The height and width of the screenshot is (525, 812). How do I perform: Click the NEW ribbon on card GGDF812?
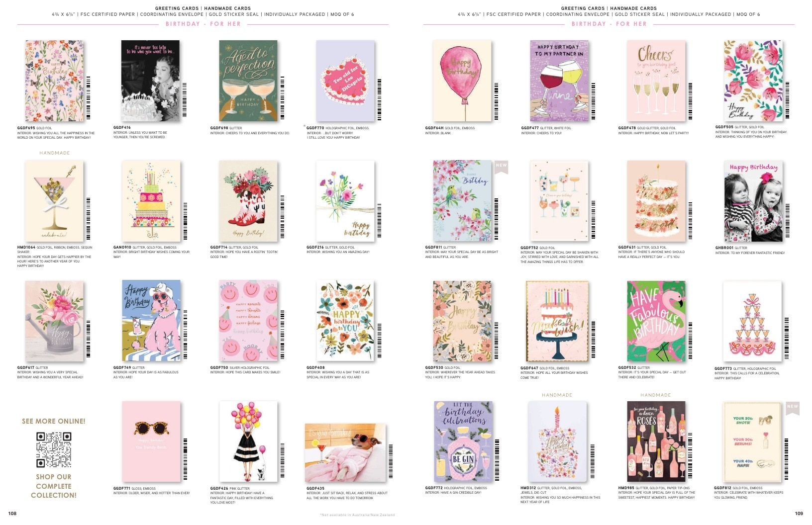click(792, 408)
